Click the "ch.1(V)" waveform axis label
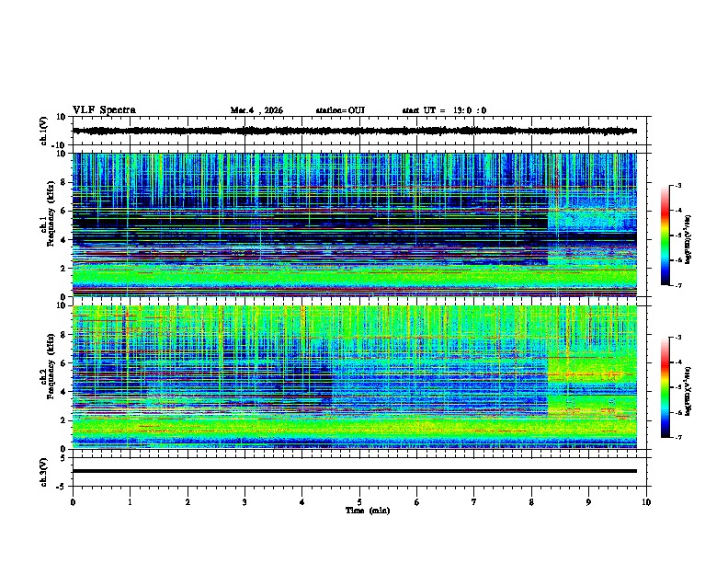Viewport: 728px width, 563px height. point(44,131)
